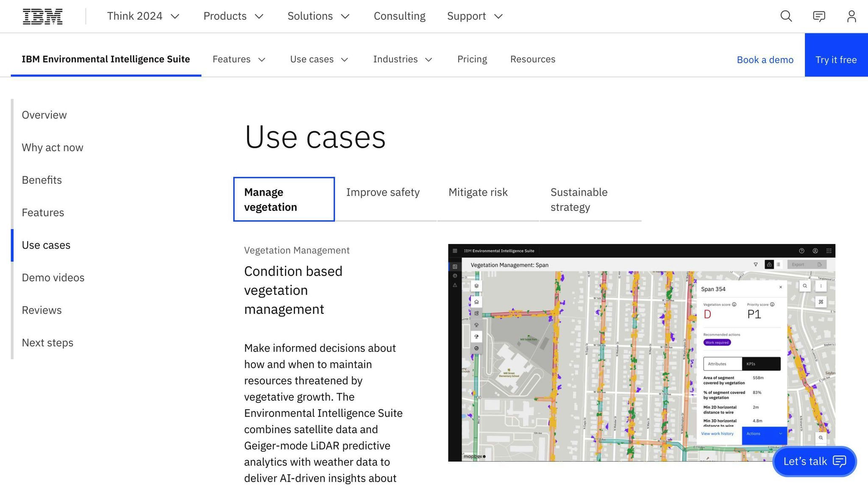
Task: Jump to Reviews section
Action: 42,310
